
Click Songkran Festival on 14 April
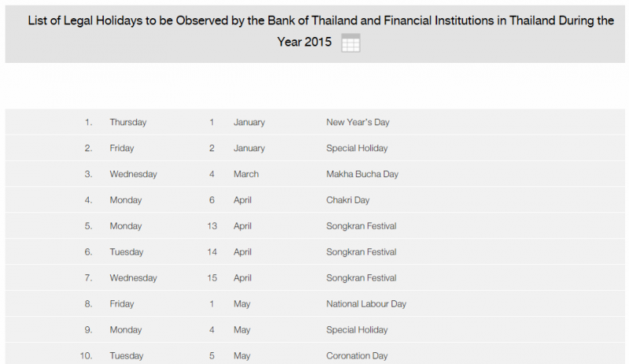pos(361,252)
